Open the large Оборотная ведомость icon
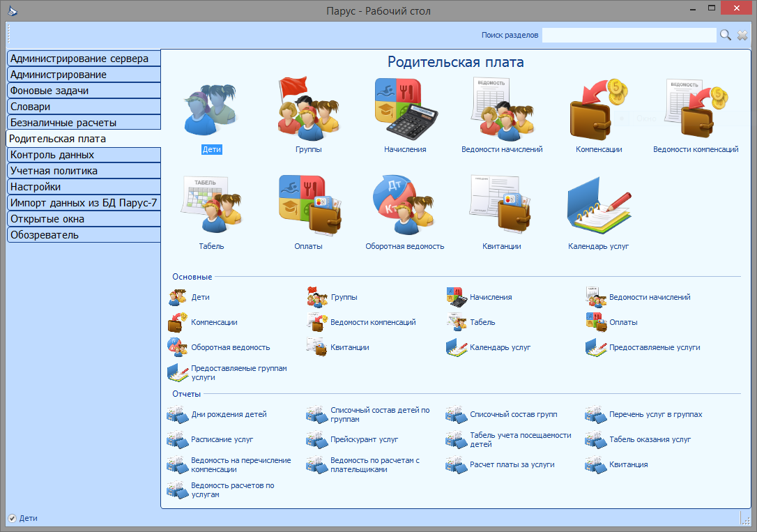757x532 pixels. 404,205
